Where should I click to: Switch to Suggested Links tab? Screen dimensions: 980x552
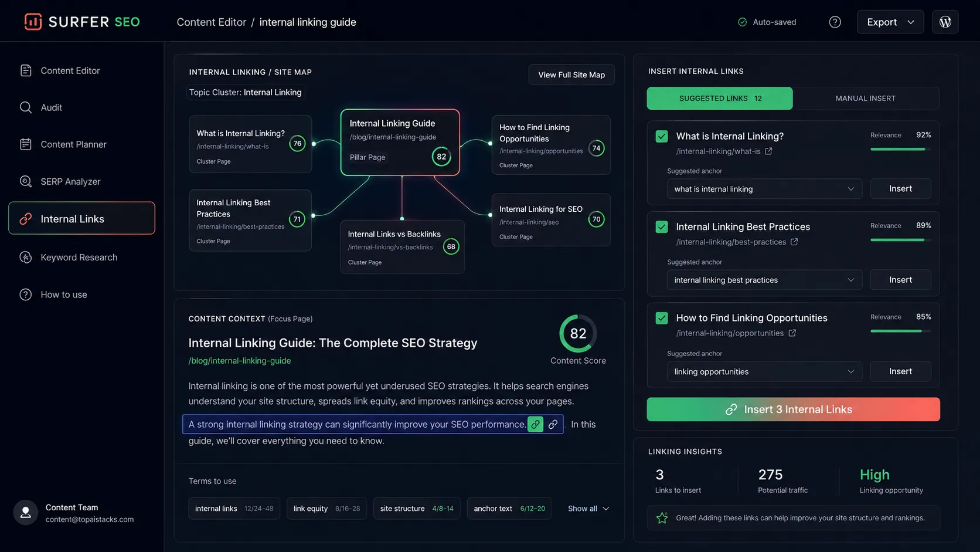(x=720, y=99)
